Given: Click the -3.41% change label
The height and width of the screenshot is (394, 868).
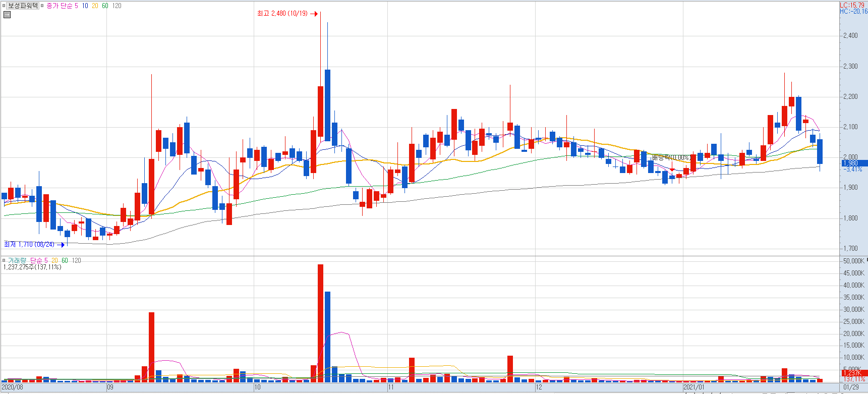Looking at the screenshot, I should tap(853, 170).
